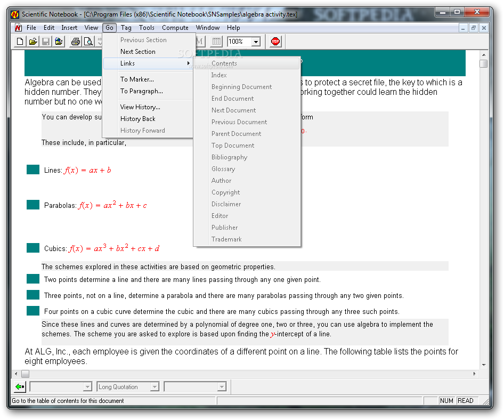Open the Edit menu
This screenshot has height=420, width=504.
pyautogui.click(x=49, y=28)
